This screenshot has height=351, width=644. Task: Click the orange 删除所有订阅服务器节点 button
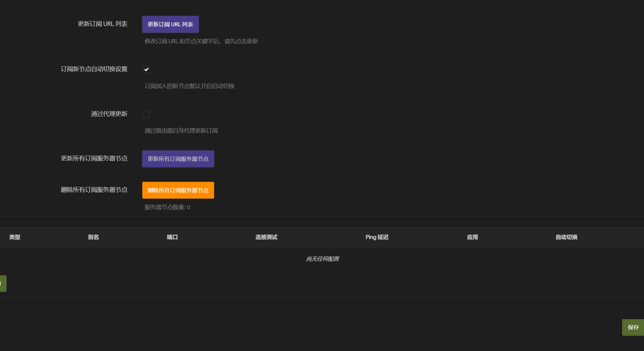[178, 190]
